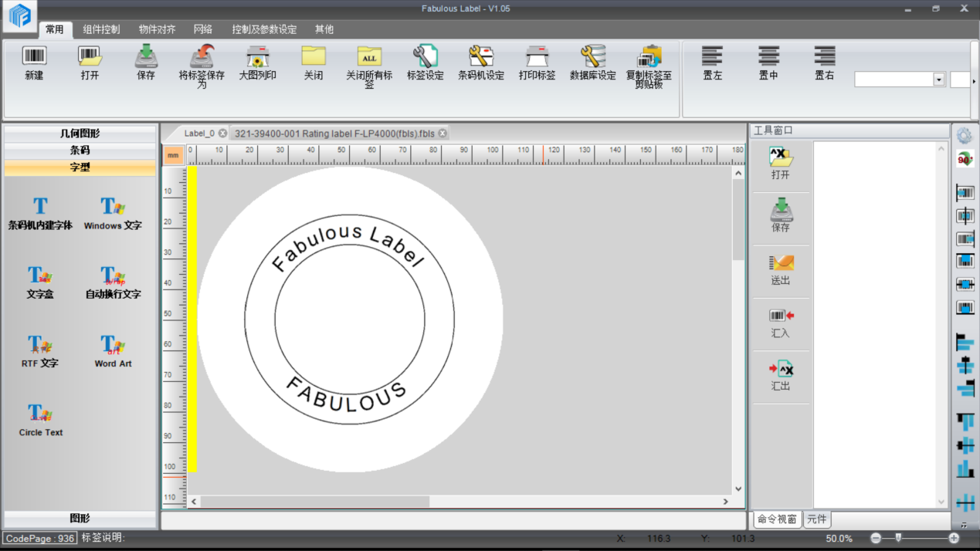Expand the 图形 category
980x551 pixels.
pos(80,519)
